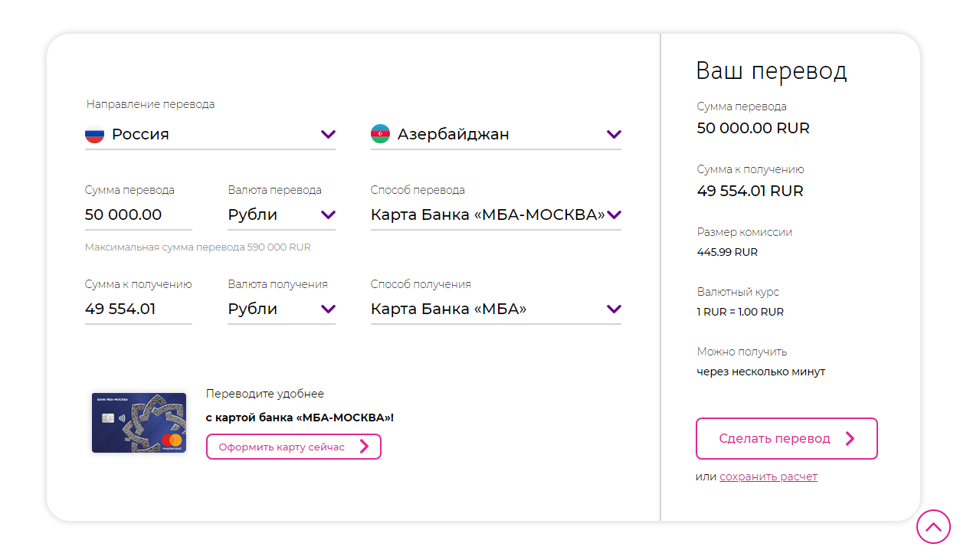The image size is (970, 560).
Task: Click the 49 554.01 RUR summary amount
Action: (750, 191)
